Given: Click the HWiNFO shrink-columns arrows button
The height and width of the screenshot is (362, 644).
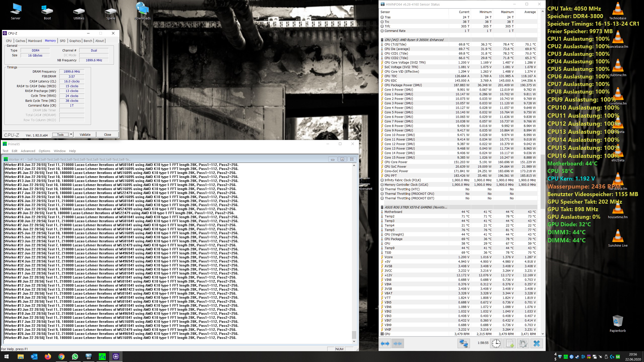Looking at the screenshot, I should 397,343.
